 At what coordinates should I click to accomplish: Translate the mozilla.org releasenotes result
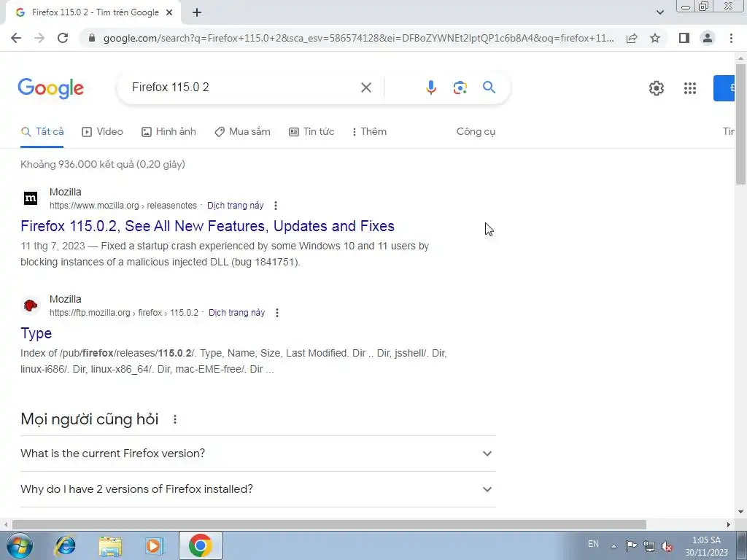236,206
